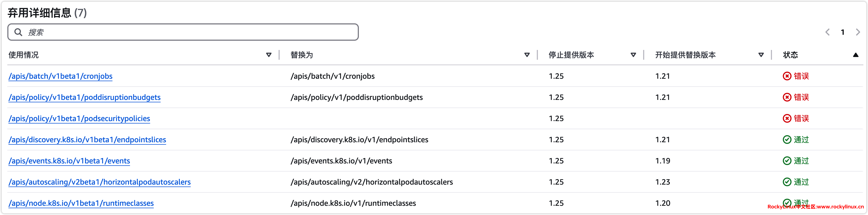
Task: Sort by the 停止提供版本 column arrow
Action: 633,55
